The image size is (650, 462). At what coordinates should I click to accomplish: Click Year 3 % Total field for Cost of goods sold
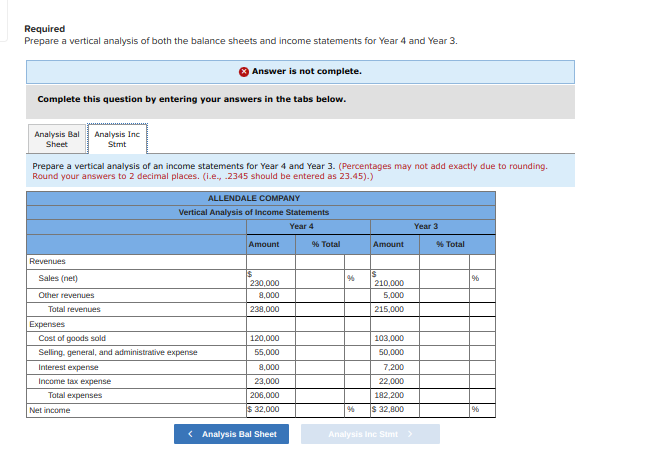[x=444, y=338]
